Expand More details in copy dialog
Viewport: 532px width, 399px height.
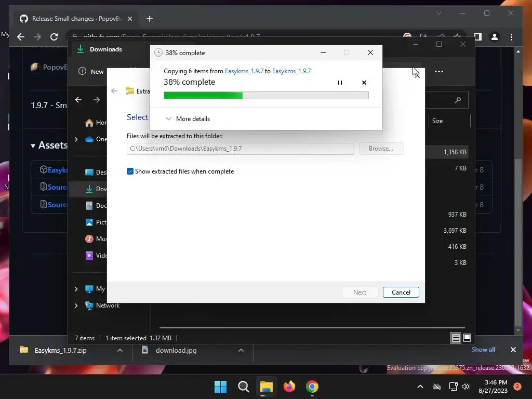point(188,119)
